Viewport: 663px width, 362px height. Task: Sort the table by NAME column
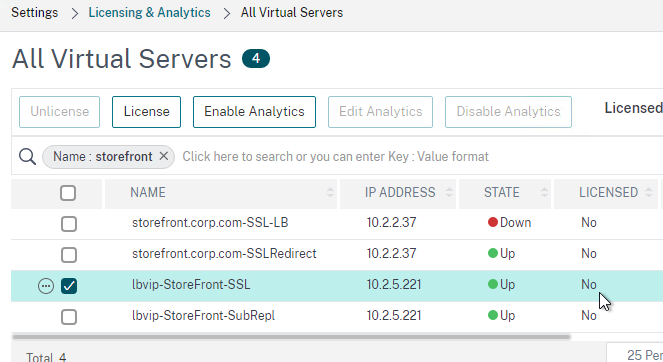330,193
